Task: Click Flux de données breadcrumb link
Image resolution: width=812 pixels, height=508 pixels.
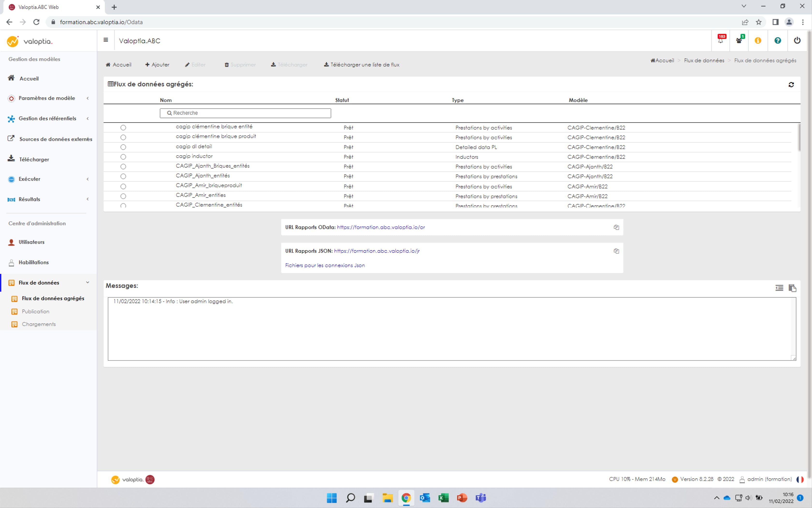Action: pyautogui.click(x=704, y=60)
